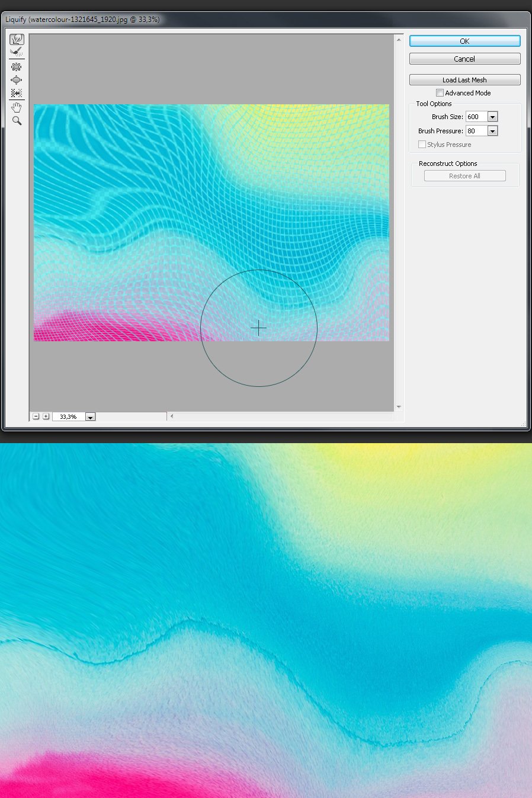Click the Tool Options group label
The image size is (532, 798).
click(434, 104)
